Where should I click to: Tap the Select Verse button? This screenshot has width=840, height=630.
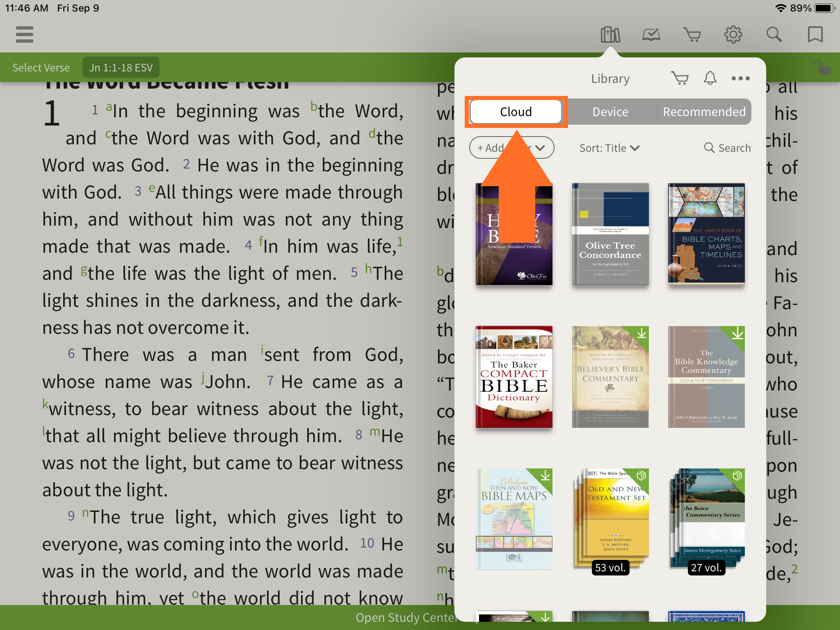click(41, 68)
